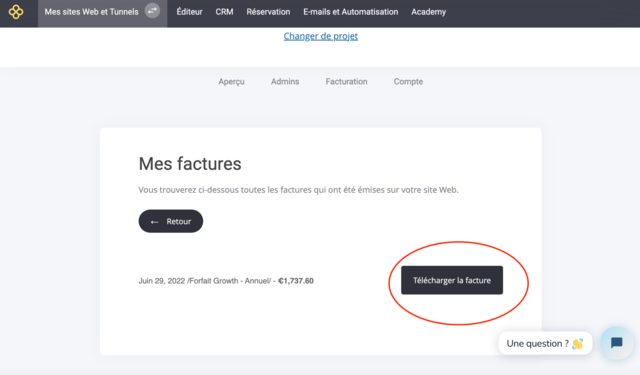The height and width of the screenshot is (375, 640).
Task: Click the invoice amount €1,737.60
Action: pos(296,281)
